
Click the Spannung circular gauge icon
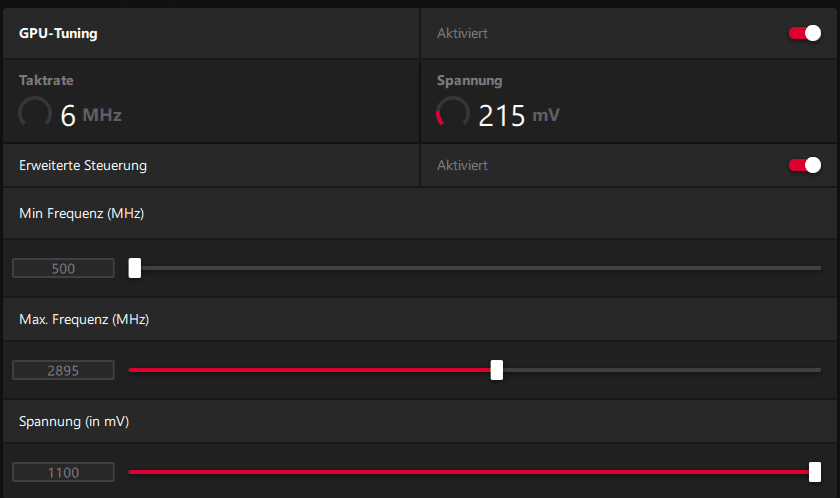[x=453, y=114]
